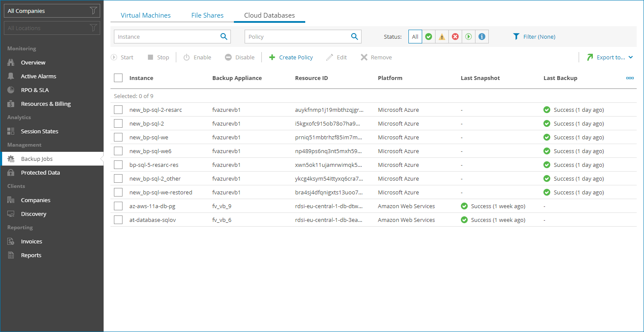Filter by blue Information status icon

pyautogui.click(x=482, y=37)
